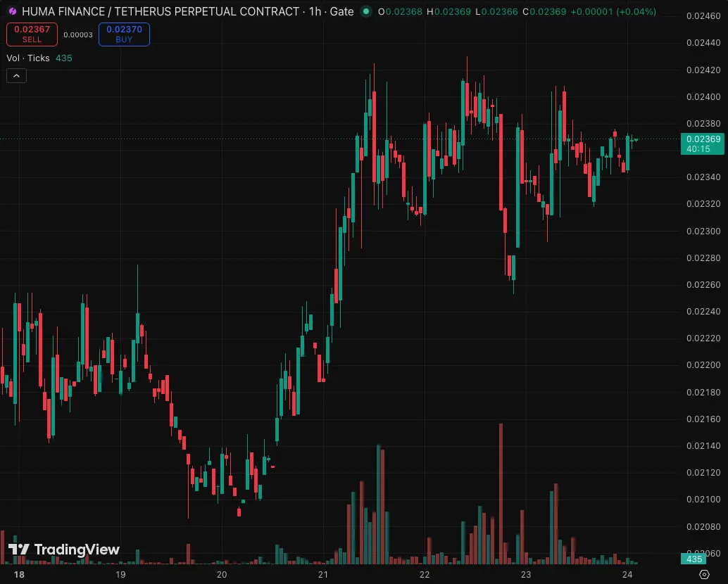Click the 435 volume value in the legend
Image resolution: width=728 pixels, height=584 pixels.
click(x=63, y=58)
